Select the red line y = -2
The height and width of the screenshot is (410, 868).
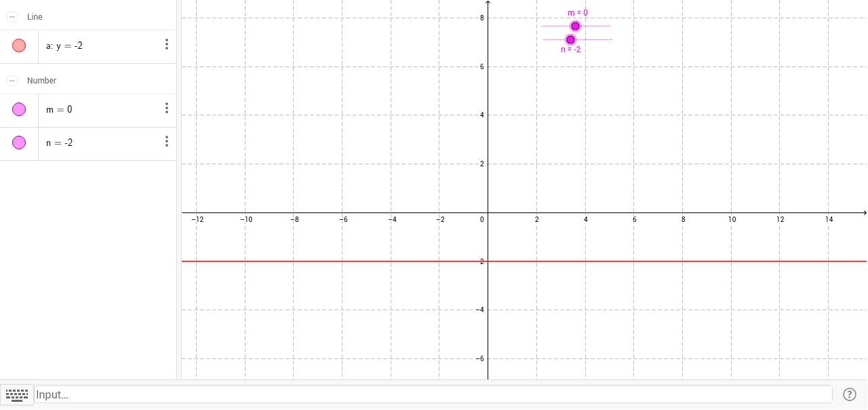(524, 261)
